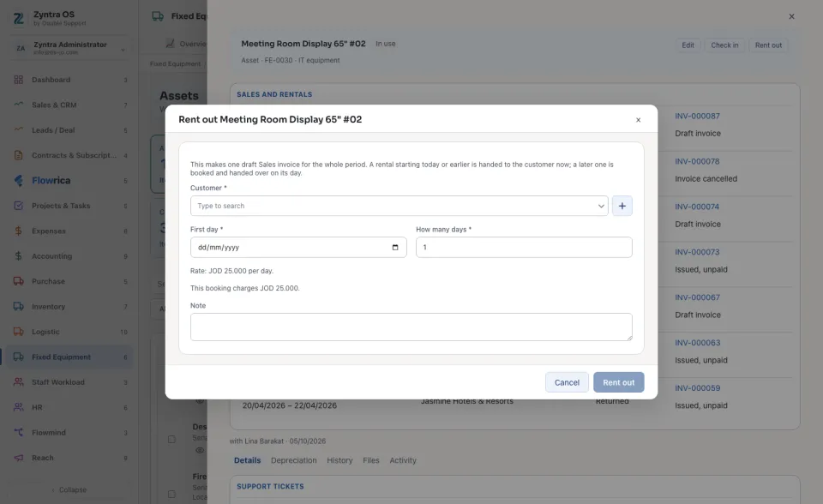
Task: Open invoice INV-000087 link
Action: [697, 116]
